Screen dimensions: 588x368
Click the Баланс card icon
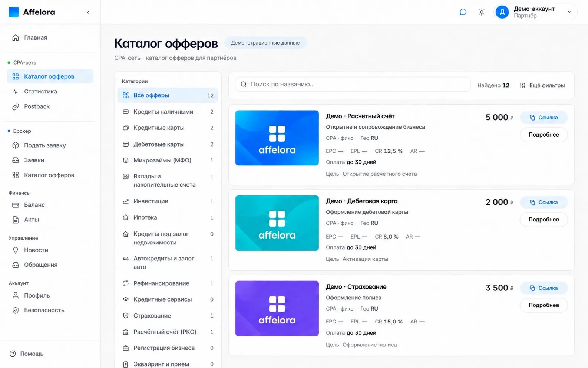(16, 205)
